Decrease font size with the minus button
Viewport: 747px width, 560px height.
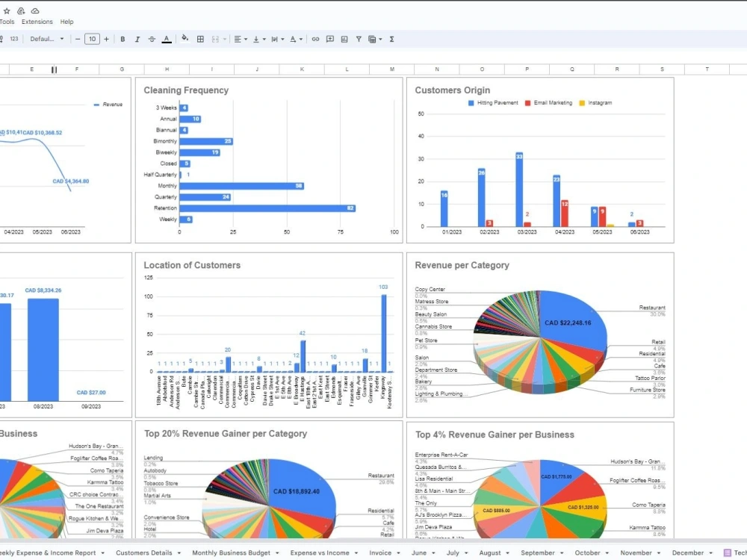coord(77,39)
